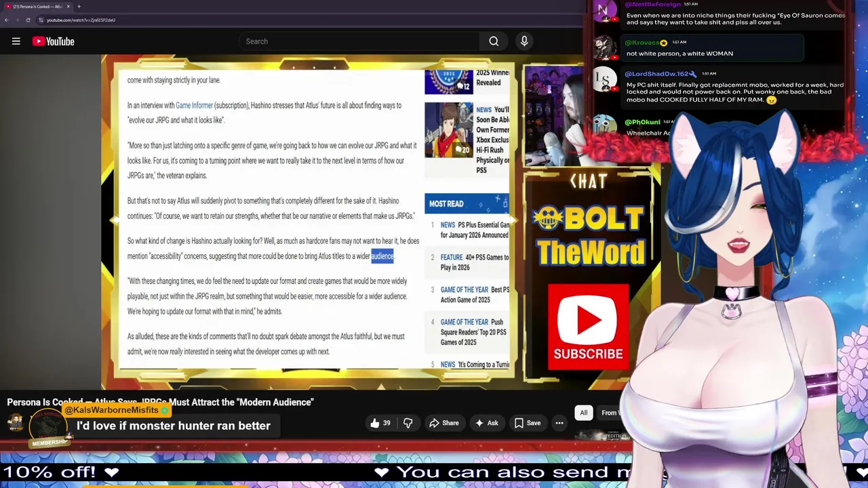
Task: Click @LordShad0w.162 username in chat
Action: tap(656, 74)
